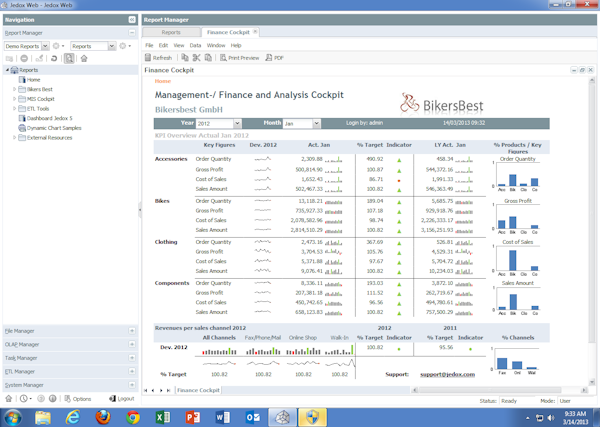
Task: Open Chrome from the taskbar
Action: pyautogui.click(x=133, y=417)
